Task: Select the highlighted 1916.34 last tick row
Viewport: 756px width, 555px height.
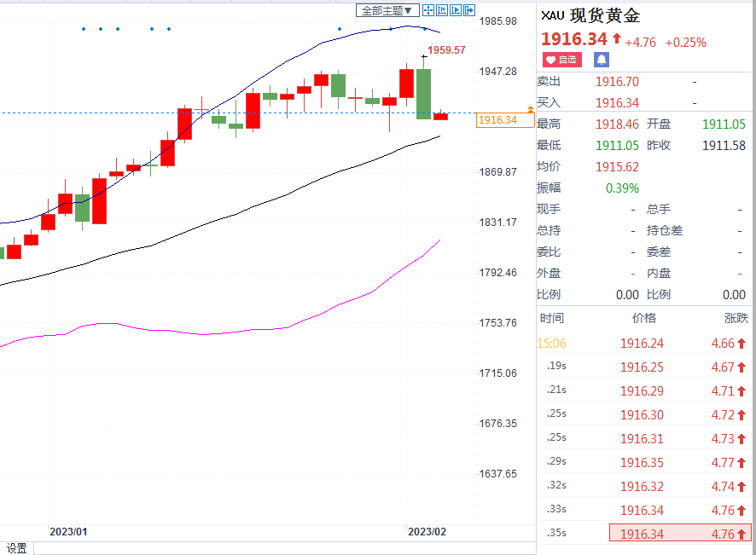Action: coord(680,533)
